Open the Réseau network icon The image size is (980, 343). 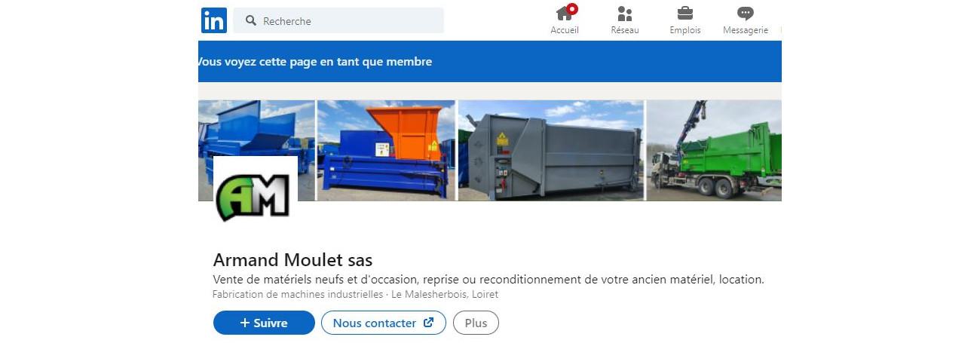[x=625, y=14]
